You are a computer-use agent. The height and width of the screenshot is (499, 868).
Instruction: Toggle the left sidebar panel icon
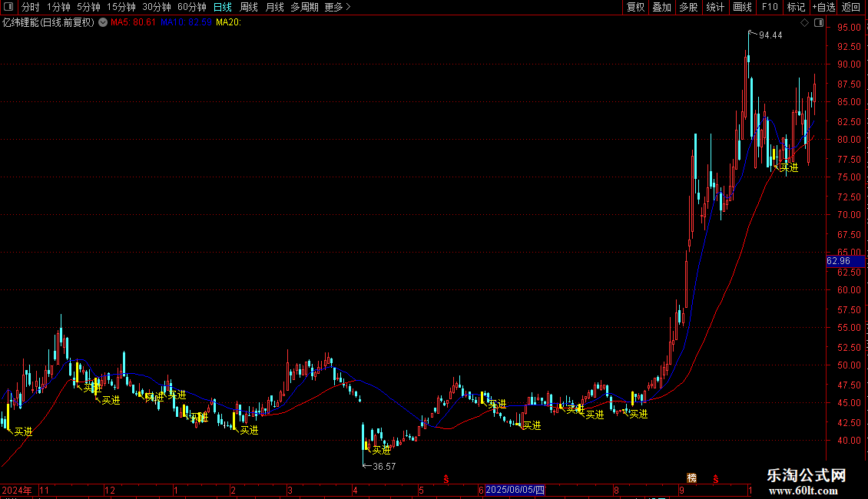pos(8,7)
